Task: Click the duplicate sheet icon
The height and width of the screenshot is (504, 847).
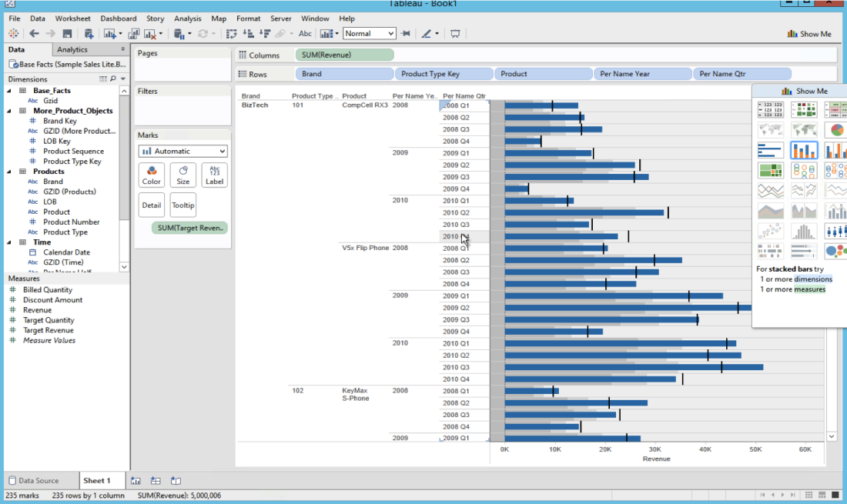Action: [x=133, y=33]
